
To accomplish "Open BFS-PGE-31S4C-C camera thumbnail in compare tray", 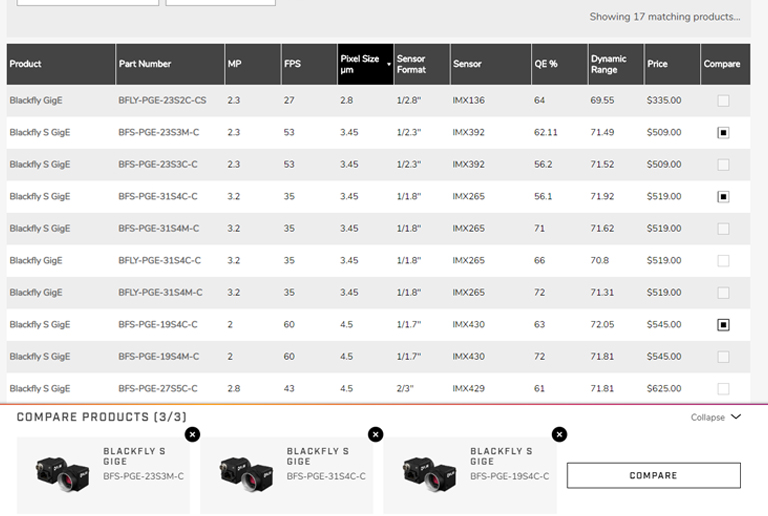I will click(x=246, y=473).
